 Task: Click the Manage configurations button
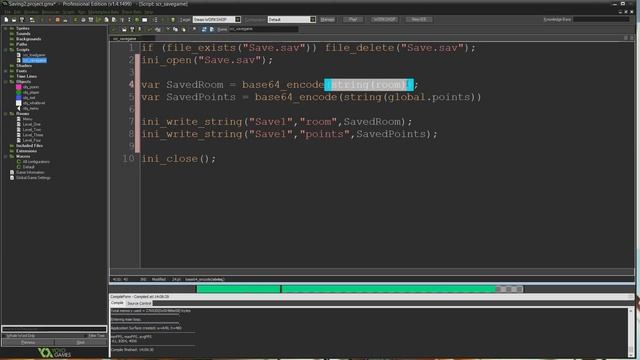[x=327, y=20]
